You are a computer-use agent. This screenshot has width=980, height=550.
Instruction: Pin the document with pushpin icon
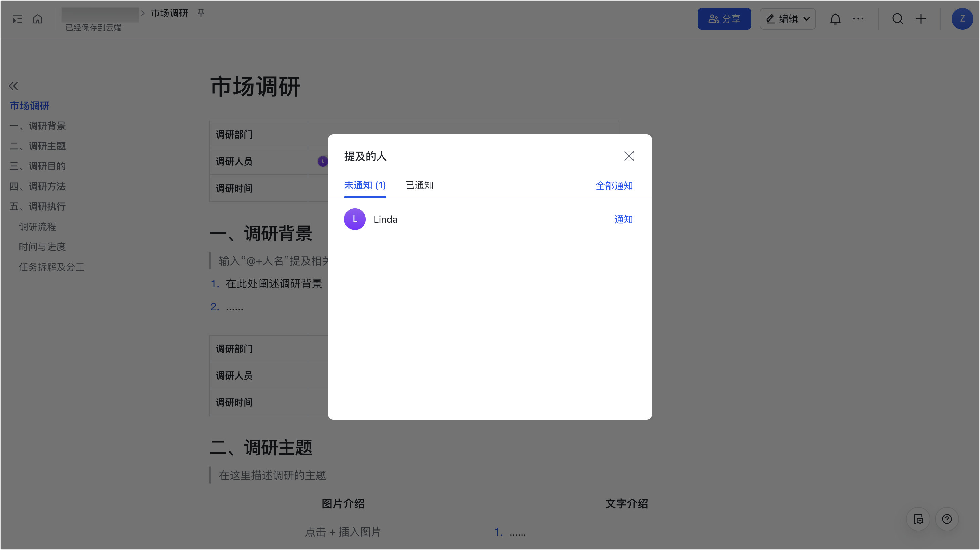click(x=201, y=13)
